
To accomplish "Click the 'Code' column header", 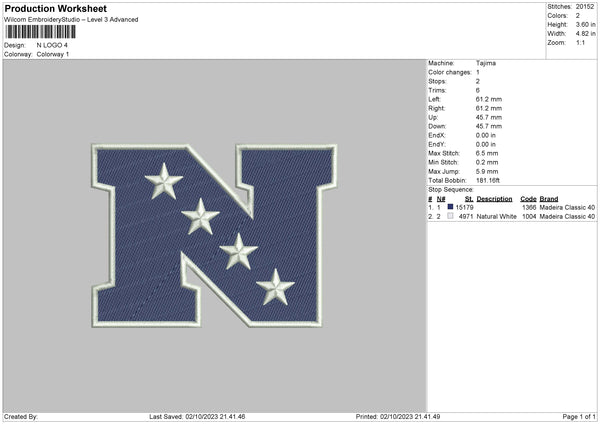I will coord(528,199).
